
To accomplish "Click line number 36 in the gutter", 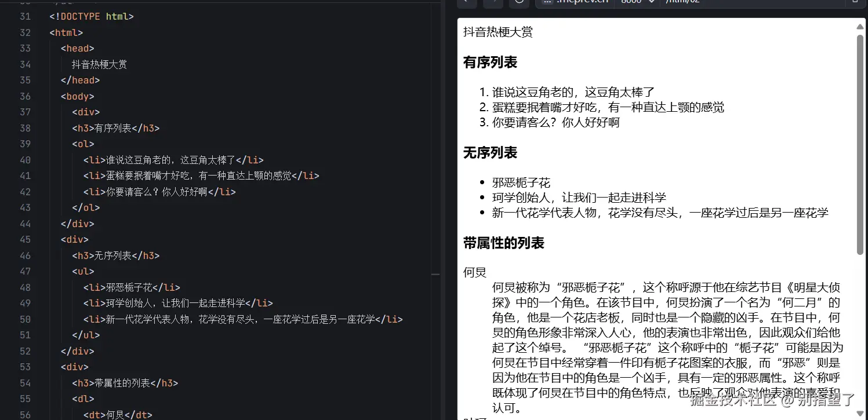I will pyautogui.click(x=25, y=96).
